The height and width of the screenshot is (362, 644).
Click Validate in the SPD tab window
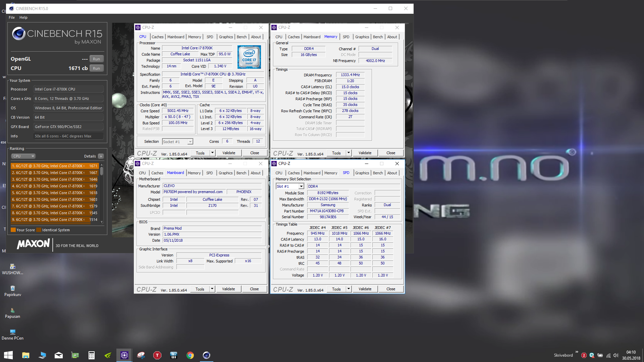click(x=365, y=289)
